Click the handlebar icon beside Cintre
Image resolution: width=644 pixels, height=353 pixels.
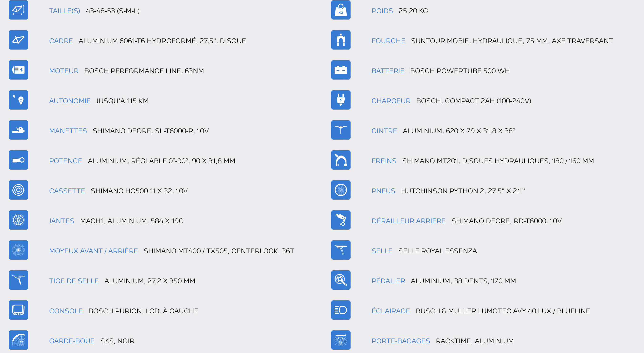click(341, 130)
